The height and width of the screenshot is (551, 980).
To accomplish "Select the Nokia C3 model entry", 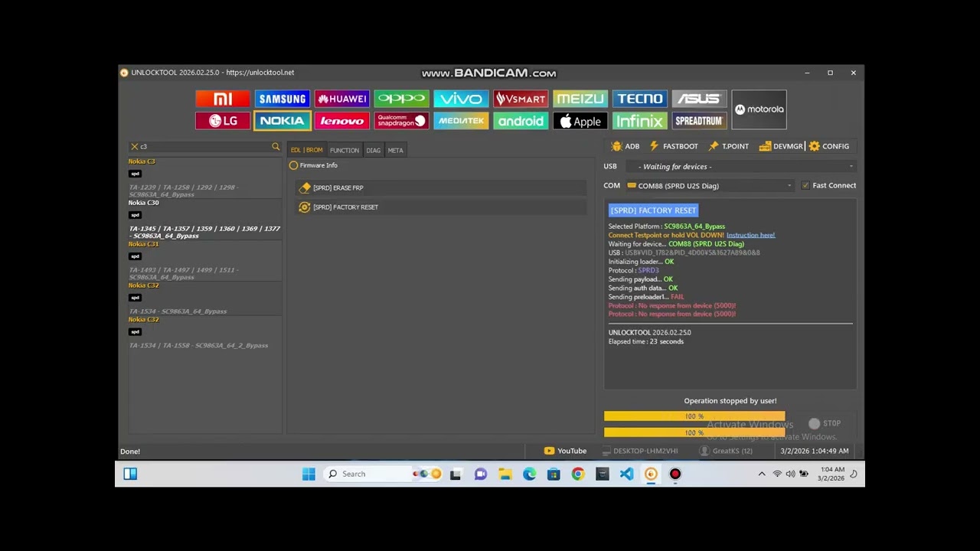I will tap(204, 178).
